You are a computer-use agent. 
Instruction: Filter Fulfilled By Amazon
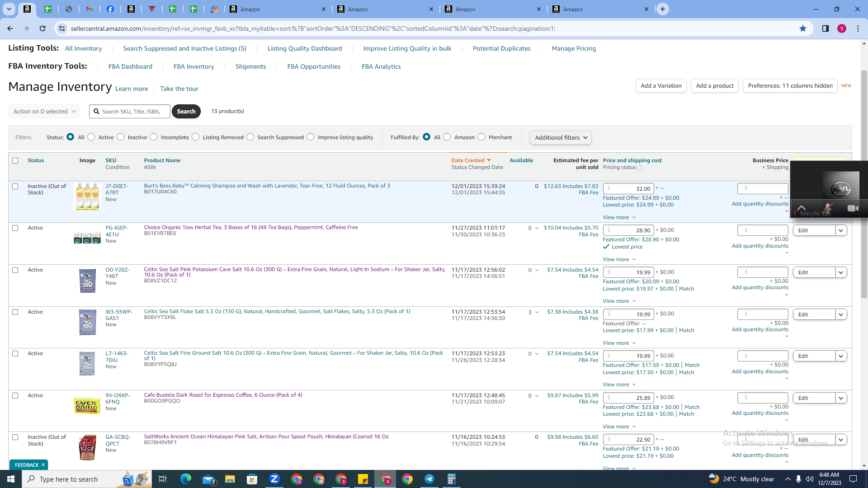[x=447, y=137]
